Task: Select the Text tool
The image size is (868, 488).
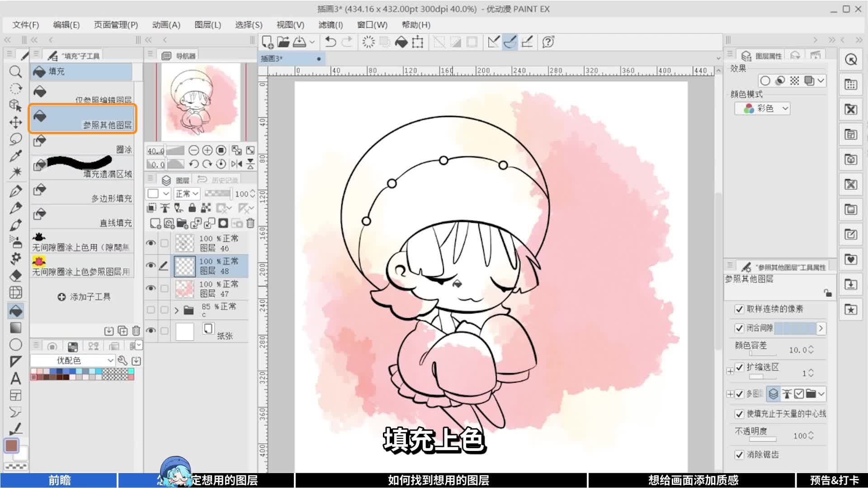Action: coord(15,378)
